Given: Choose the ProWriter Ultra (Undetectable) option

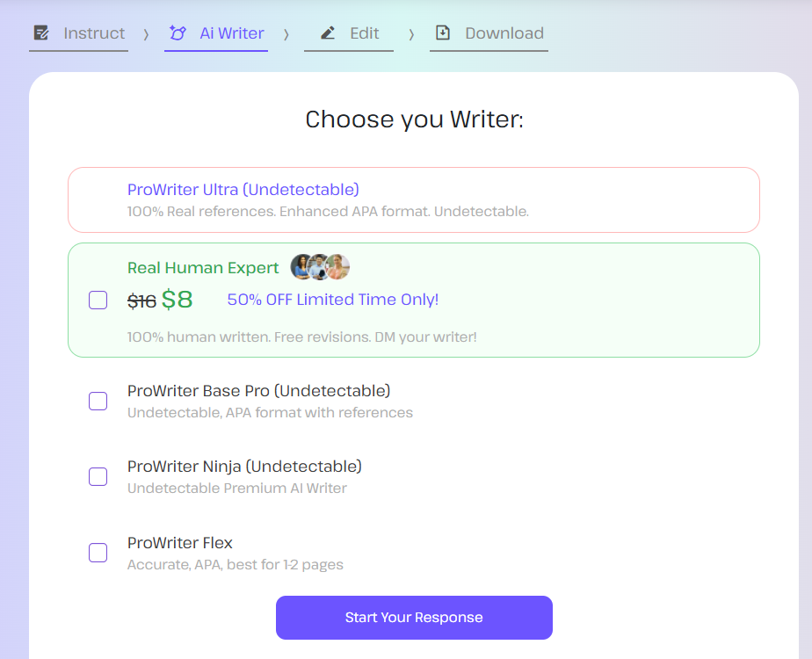Looking at the screenshot, I should (243, 190).
